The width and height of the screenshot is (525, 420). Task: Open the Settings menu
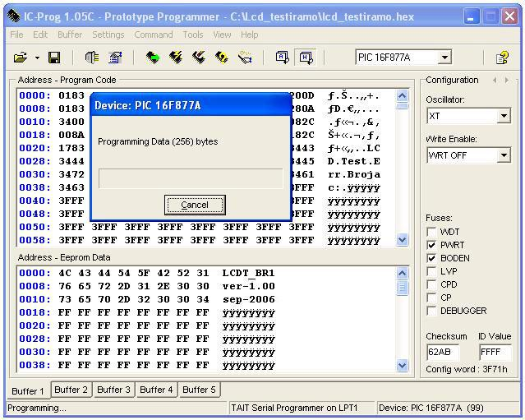108,35
